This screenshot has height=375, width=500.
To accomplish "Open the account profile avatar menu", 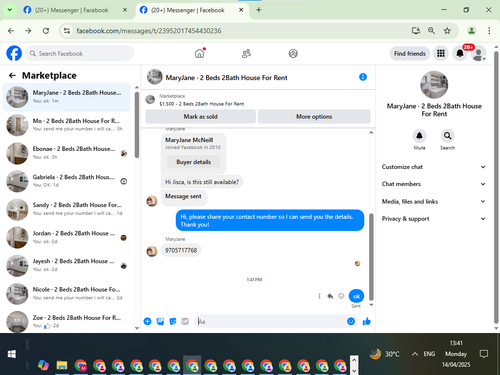I will tap(479, 54).
